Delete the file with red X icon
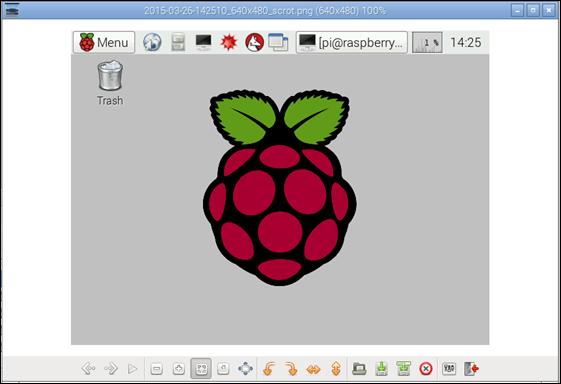 [426, 369]
